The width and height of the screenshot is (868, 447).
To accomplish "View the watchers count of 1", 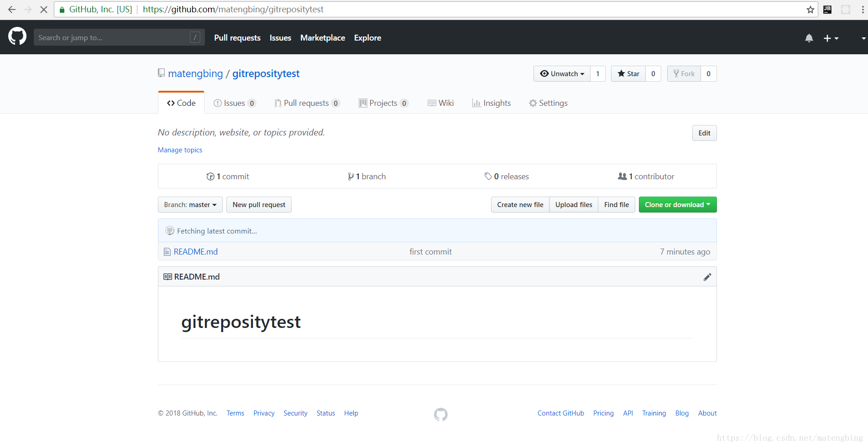I will (598, 74).
